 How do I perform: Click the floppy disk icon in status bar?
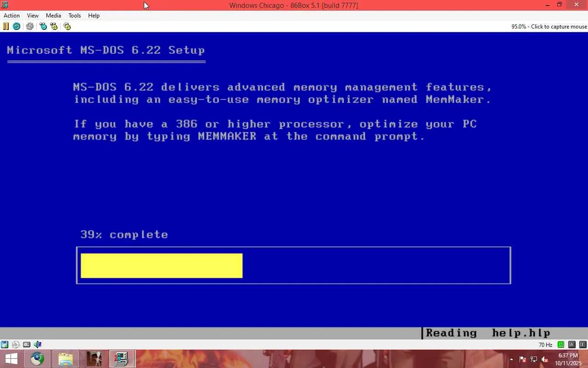coord(5,344)
